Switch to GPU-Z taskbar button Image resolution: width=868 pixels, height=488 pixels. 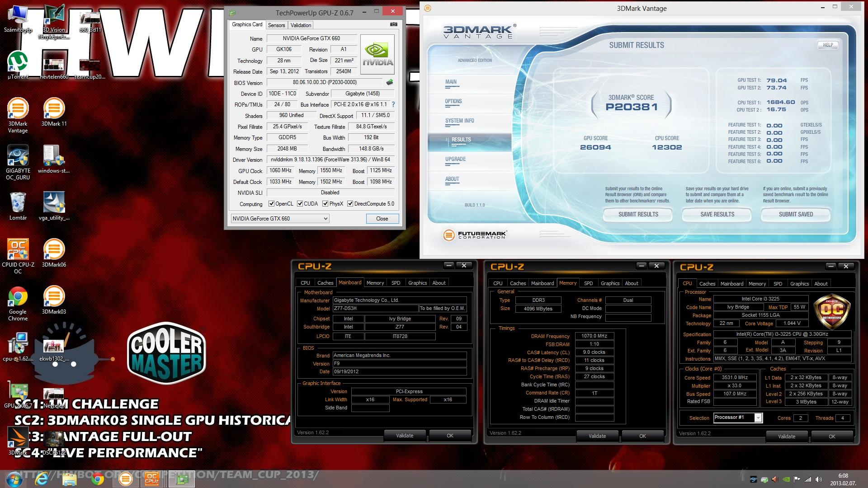coord(182,479)
